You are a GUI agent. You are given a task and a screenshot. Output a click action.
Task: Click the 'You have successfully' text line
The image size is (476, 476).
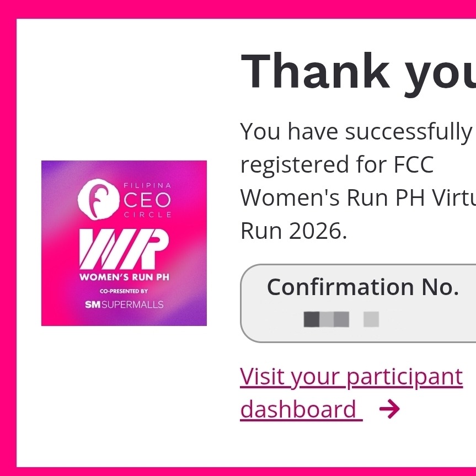click(356, 132)
